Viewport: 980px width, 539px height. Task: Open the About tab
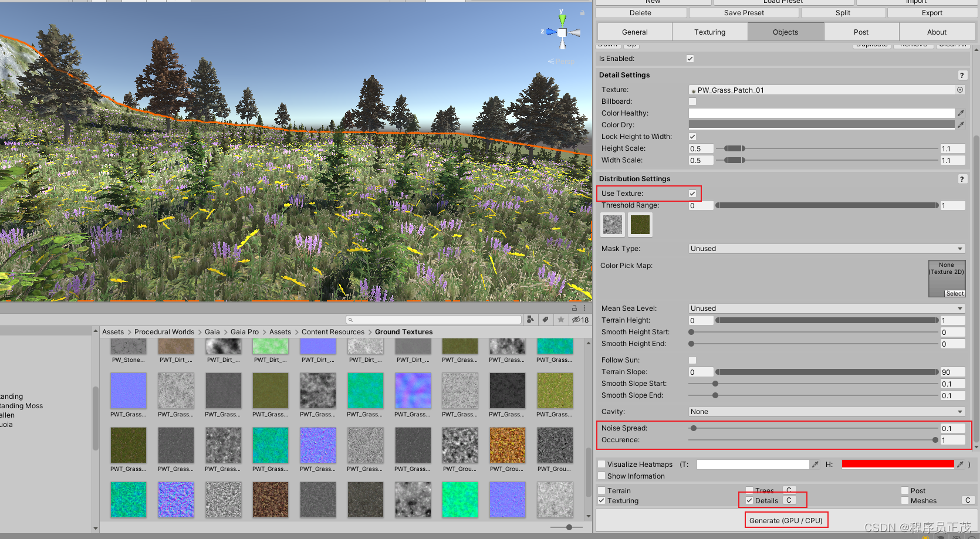(936, 32)
